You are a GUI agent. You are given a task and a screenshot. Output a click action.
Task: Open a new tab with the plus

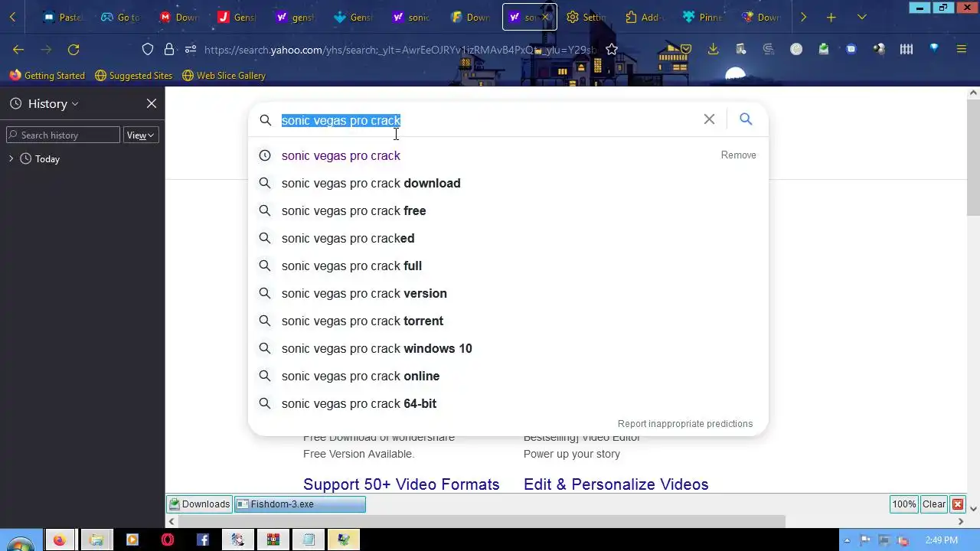click(x=831, y=17)
